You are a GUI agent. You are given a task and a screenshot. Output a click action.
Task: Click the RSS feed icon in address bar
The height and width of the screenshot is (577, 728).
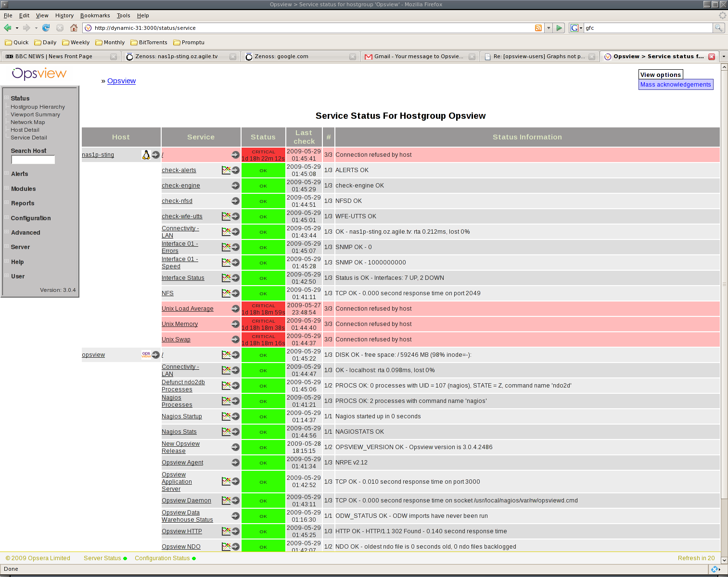point(538,28)
